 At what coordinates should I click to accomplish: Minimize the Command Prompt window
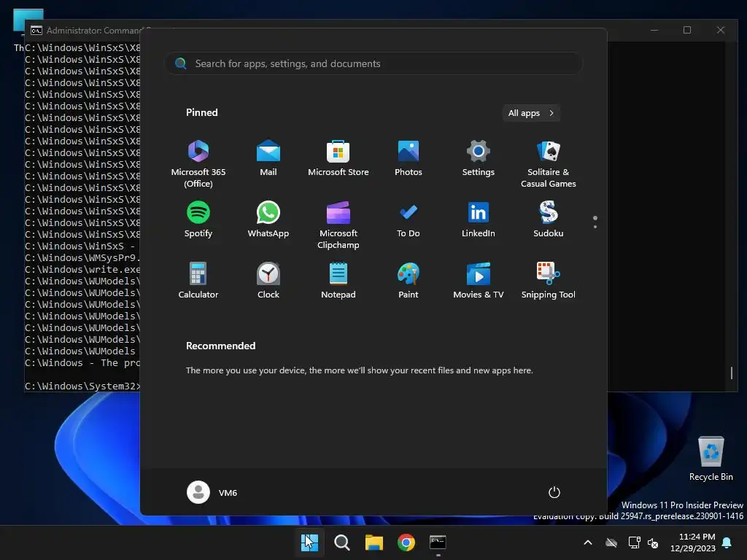(x=654, y=30)
